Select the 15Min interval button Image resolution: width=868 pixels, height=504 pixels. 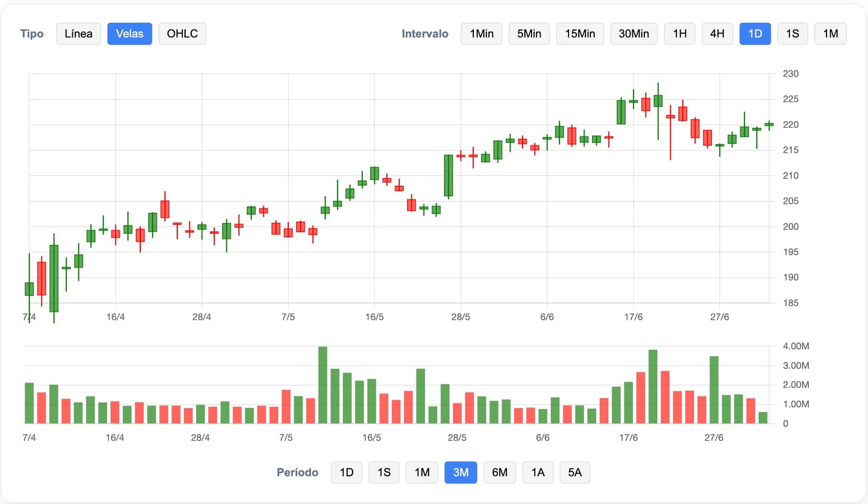point(580,34)
